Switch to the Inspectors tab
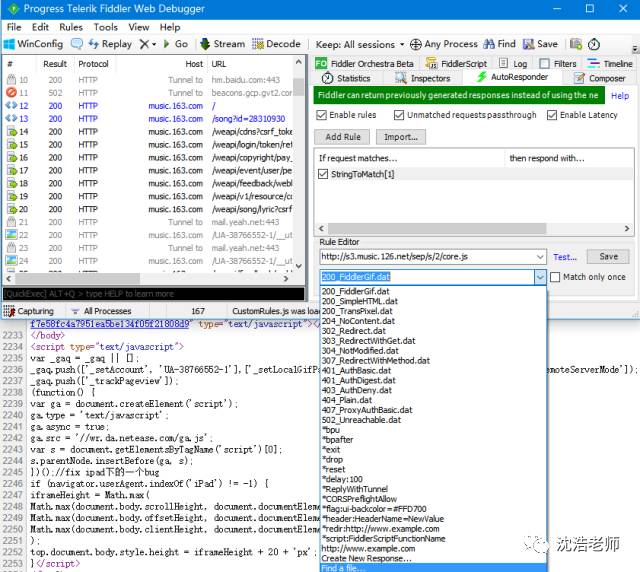The width and height of the screenshot is (640, 572). pyautogui.click(x=423, y=78)
